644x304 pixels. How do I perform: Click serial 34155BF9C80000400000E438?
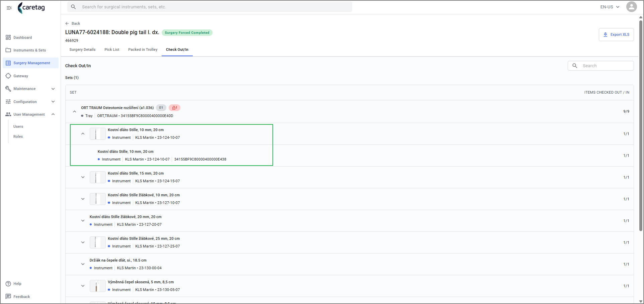200,159
